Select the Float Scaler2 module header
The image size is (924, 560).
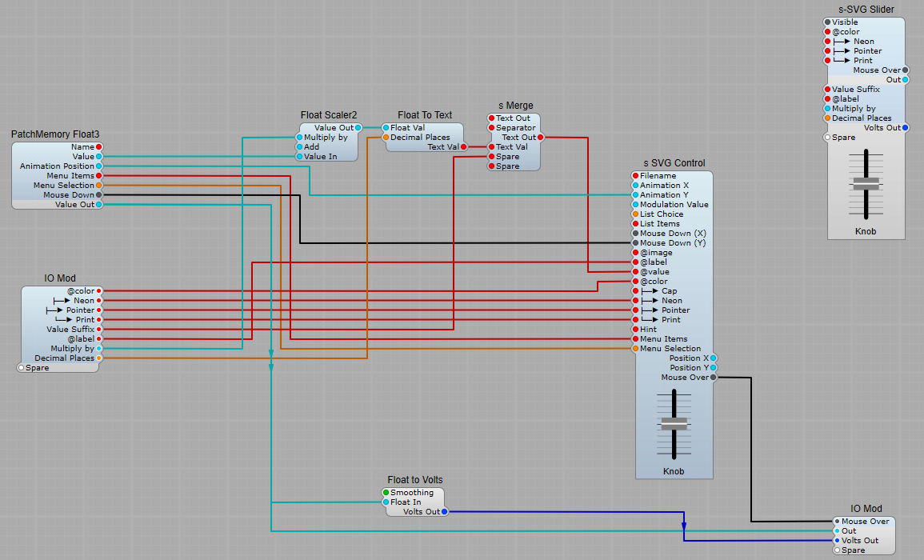click(328, 114)
